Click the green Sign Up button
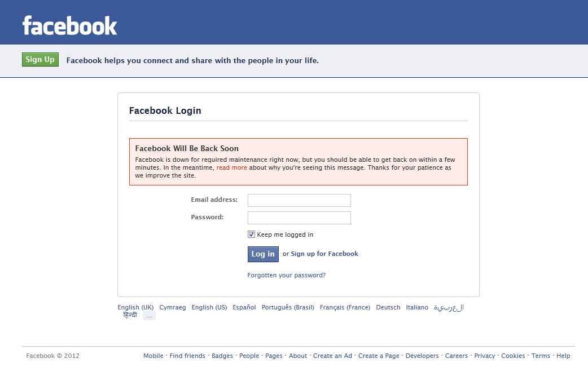Image resolution: width=588 pixels, height=385 pixels. (x=40, y=60)
